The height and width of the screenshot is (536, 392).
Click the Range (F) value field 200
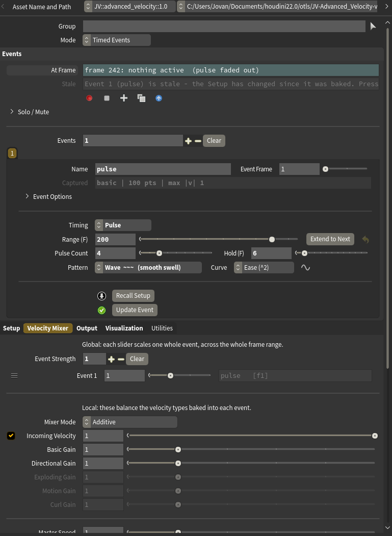(x=115, y=239)
